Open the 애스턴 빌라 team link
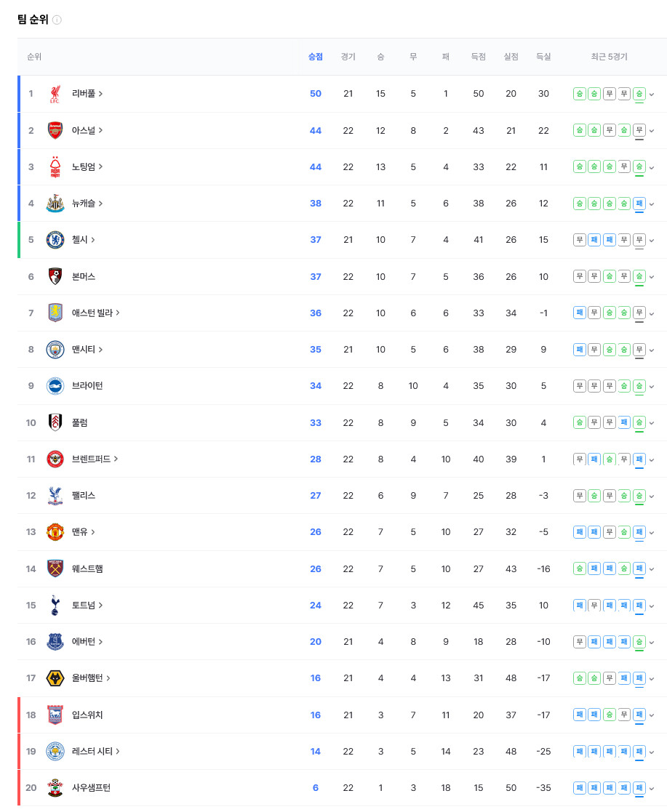Viewport: 667px width, 812px height. point(95,313)
